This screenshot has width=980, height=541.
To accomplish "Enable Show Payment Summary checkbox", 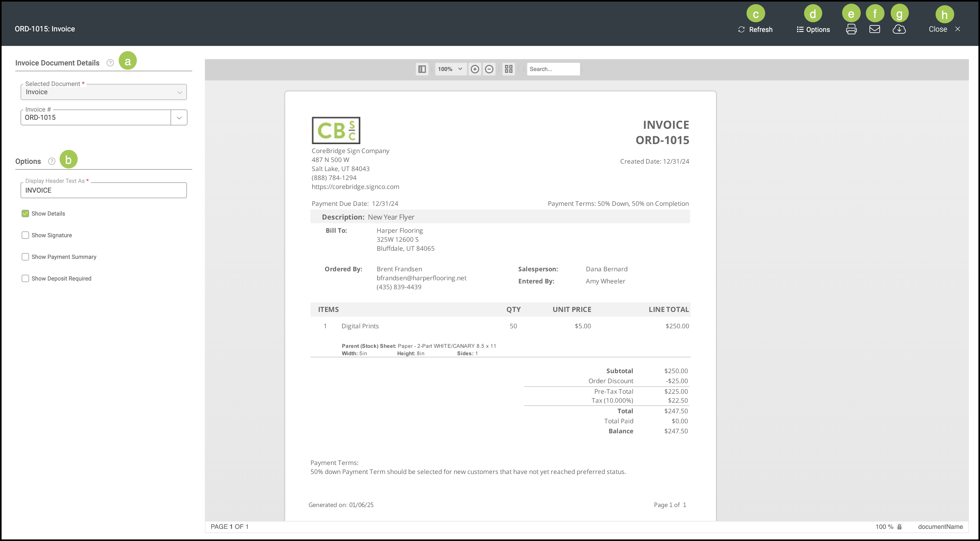I will tap(26, 257).
